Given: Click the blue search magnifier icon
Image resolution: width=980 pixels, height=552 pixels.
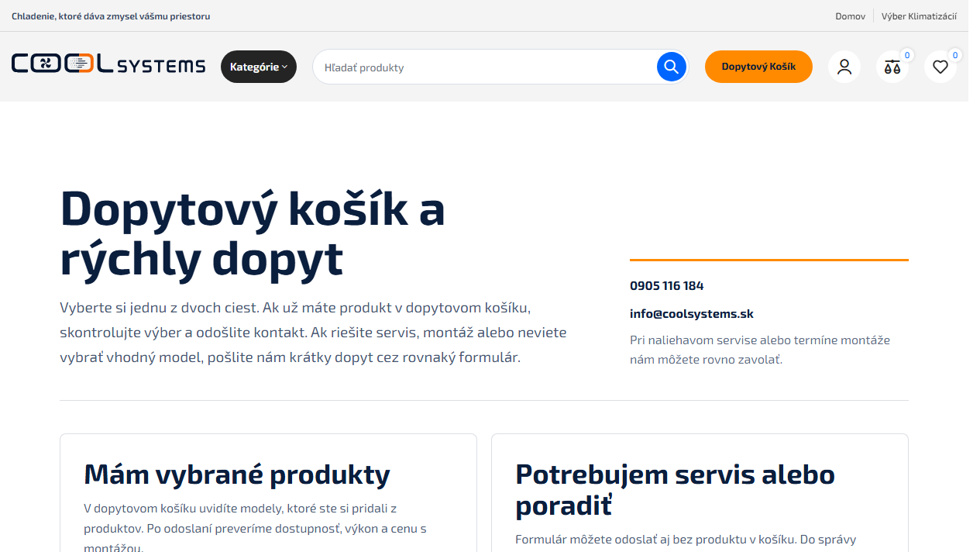Looking at the screenshot, I should (x=672, y=67).
